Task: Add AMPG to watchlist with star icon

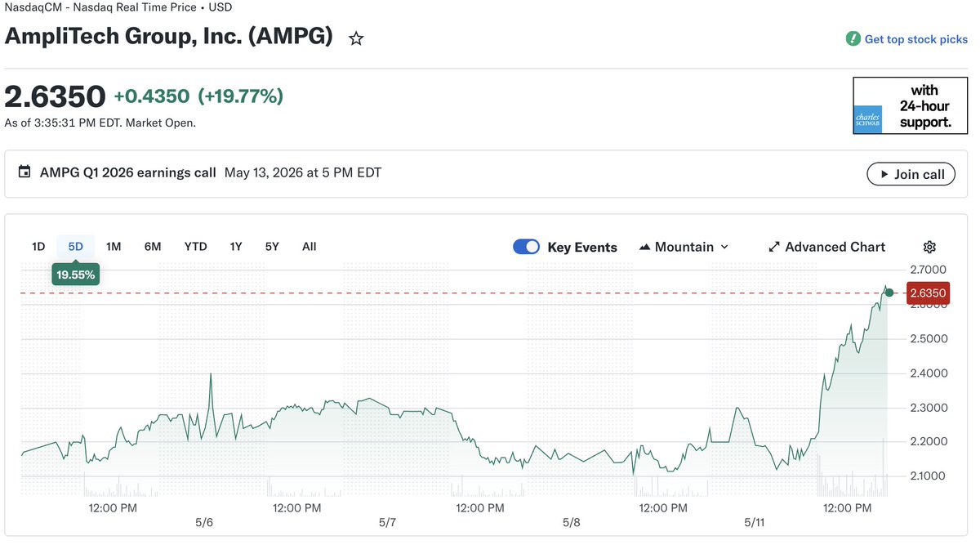Action: pos(356,38)
